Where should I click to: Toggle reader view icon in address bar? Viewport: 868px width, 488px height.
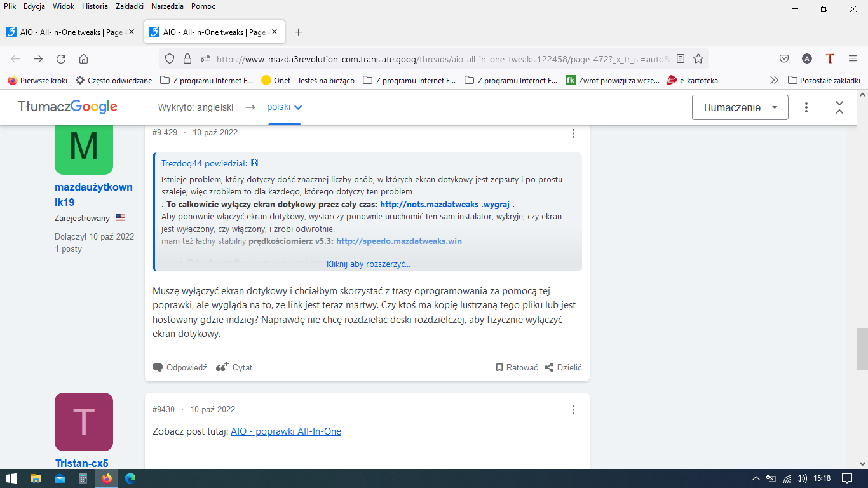(x=681, y=58)
